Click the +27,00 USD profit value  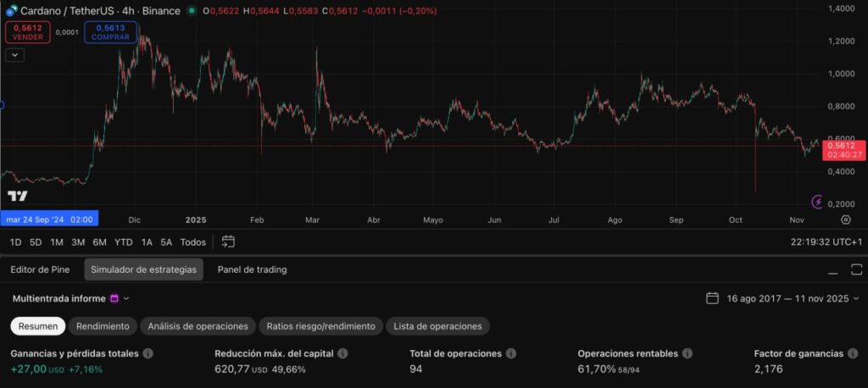click(37, 369)
